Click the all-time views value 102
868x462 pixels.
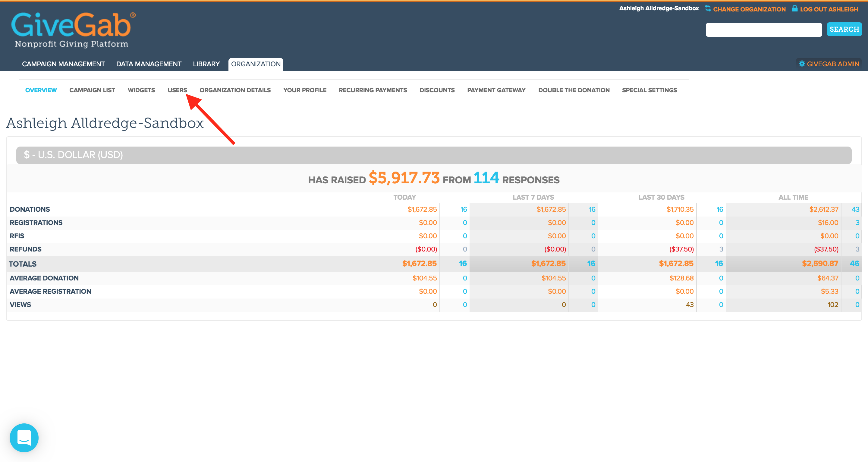click(x=833, y=305)
